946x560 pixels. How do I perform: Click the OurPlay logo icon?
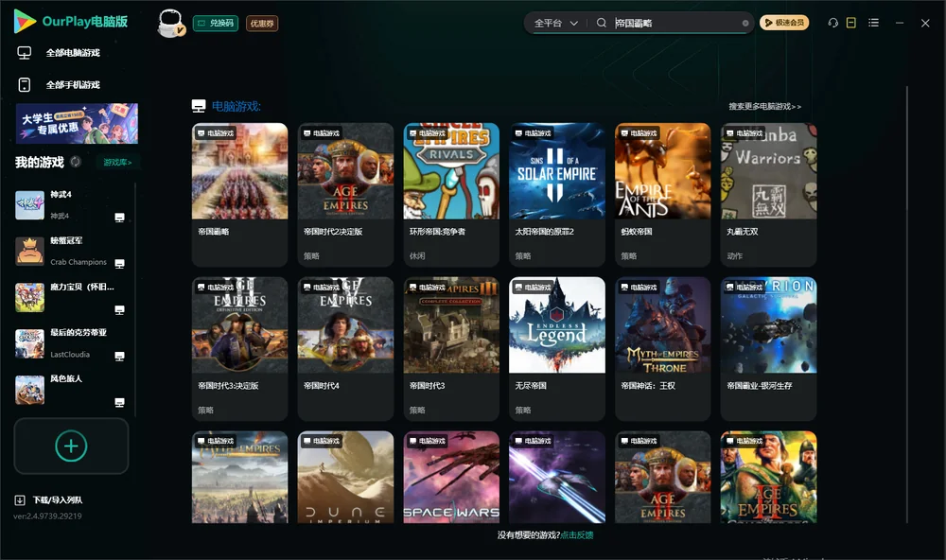tap(25, 21)
